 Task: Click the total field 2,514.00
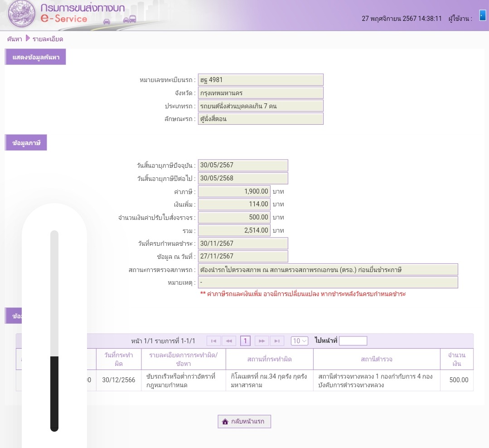click(234, 230)
